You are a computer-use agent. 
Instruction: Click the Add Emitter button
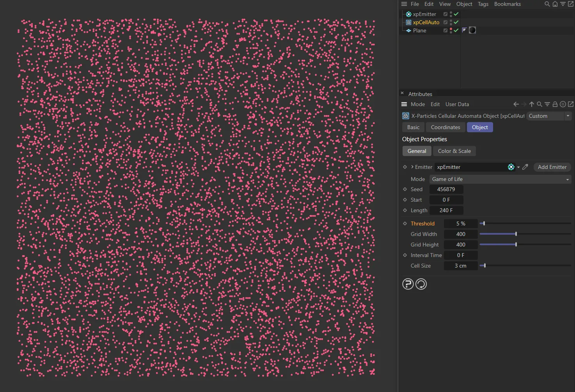(552, 167)
